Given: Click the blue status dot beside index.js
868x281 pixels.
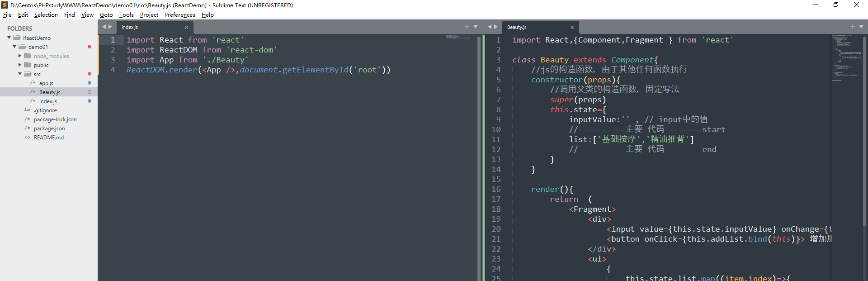Looking at the screenshot, I should pyautogui.click(x=90, y=101).
